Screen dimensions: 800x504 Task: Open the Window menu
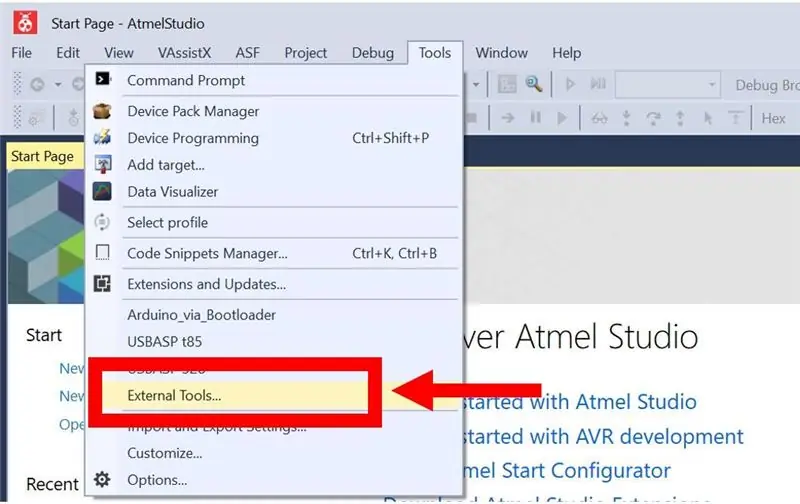click(x=502, y=53)
